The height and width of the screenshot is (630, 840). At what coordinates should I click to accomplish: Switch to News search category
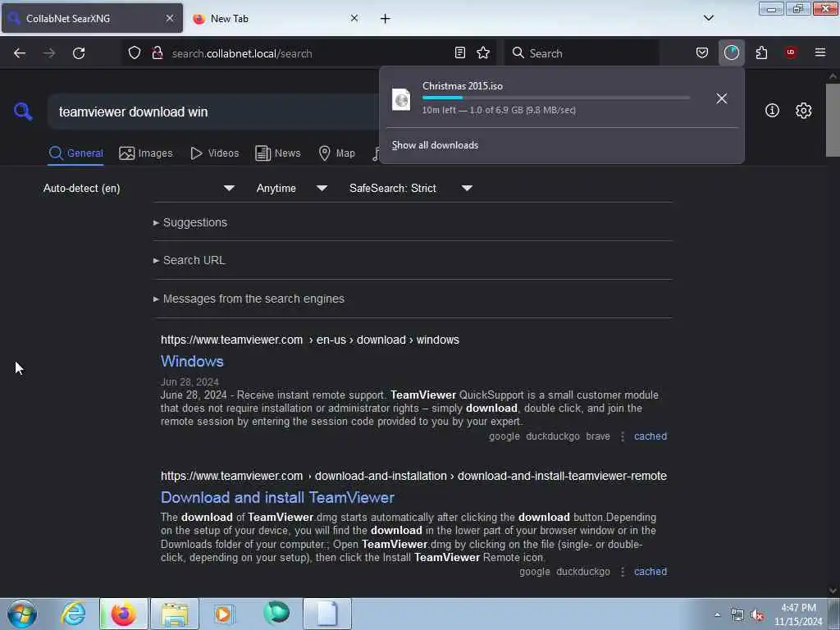point(278,153)
